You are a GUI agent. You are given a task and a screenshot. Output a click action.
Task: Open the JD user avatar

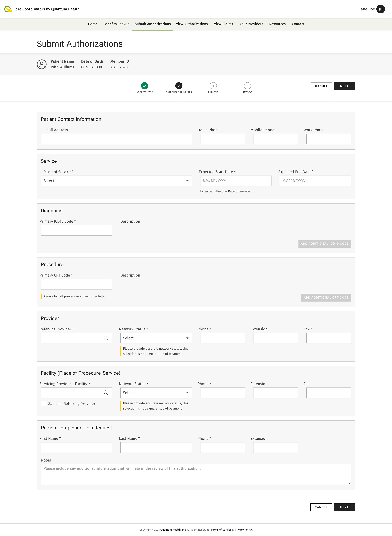pyautogui.click(x=381, y=9)
